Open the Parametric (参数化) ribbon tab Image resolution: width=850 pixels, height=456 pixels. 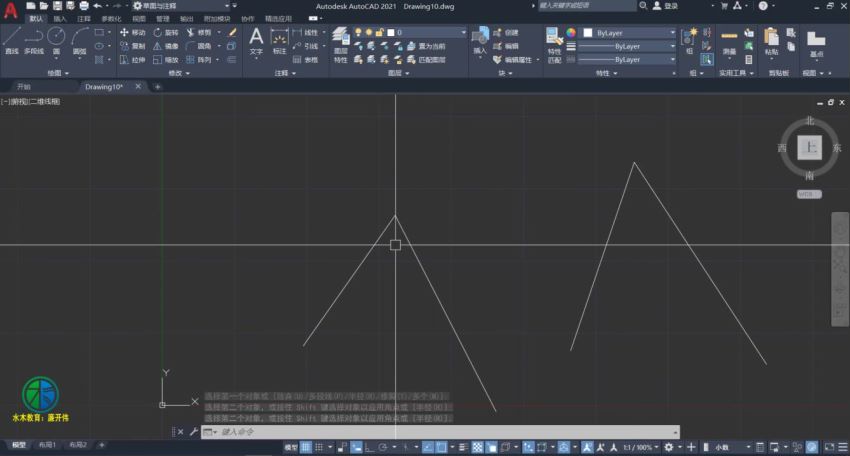pyautogui.click(x=111, y=18)
